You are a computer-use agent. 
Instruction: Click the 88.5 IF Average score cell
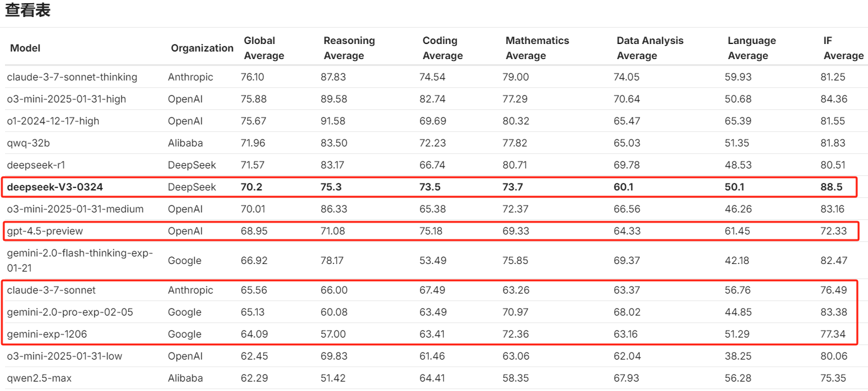pyautogui.click(x=832, y=187)
